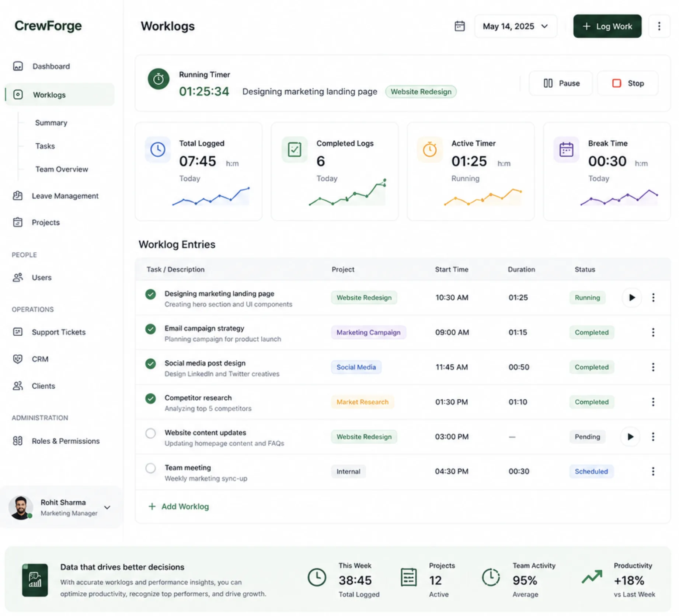
Task: Expand the Rohit Sharma profile menu
Action: (107, 507)
